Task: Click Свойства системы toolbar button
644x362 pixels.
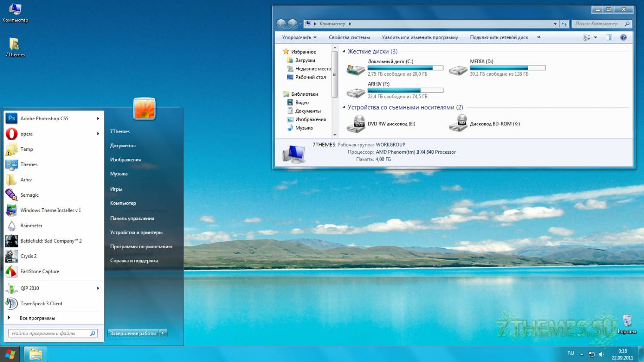Action: 349,37
